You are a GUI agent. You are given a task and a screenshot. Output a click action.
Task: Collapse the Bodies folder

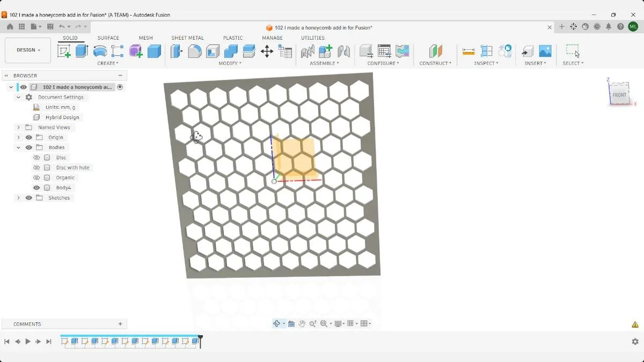[18, 147]
